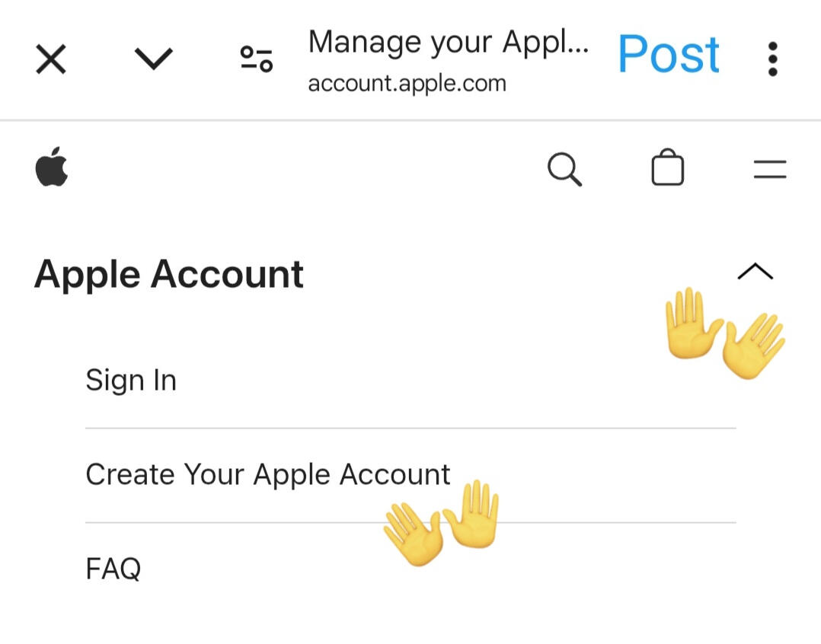Screen dimensions: 821x644
Task: Tap the downward chevron to minimize browser
Action: click(154, 59)
